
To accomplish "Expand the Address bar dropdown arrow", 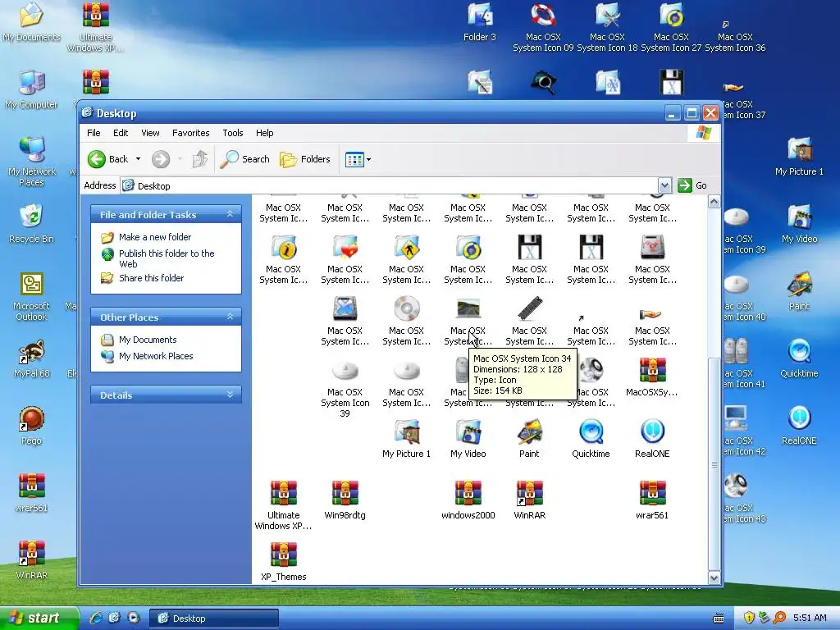I will pyautogui.click(x=664, y=186).
